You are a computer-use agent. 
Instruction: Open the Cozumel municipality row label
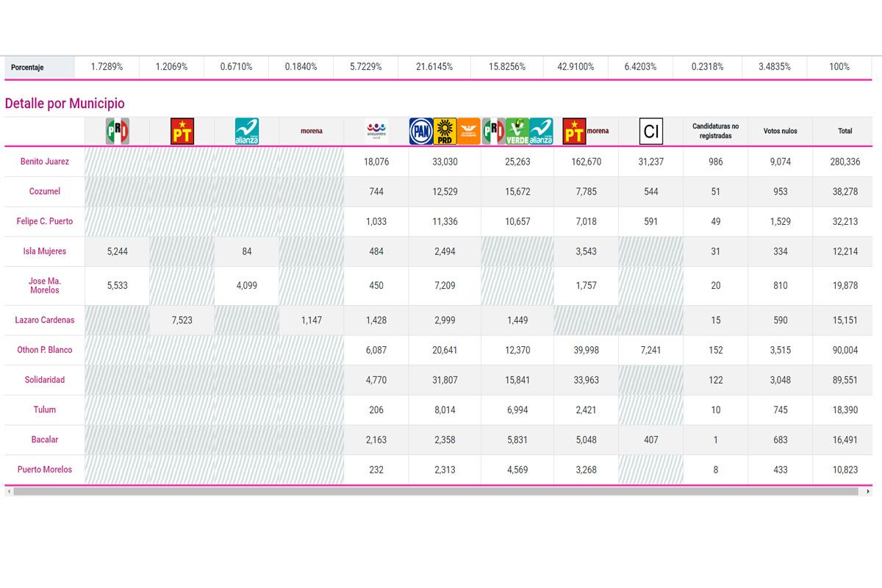[45, 191]
